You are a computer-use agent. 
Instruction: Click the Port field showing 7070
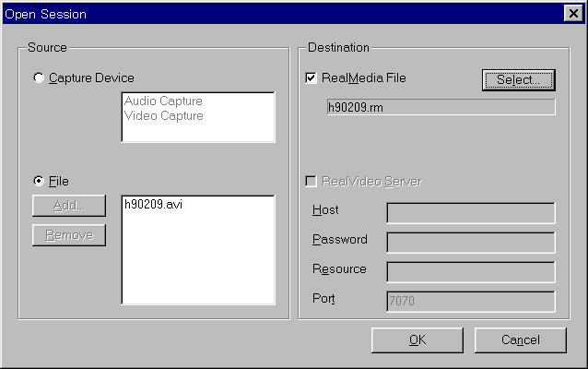tap(471, 302)
